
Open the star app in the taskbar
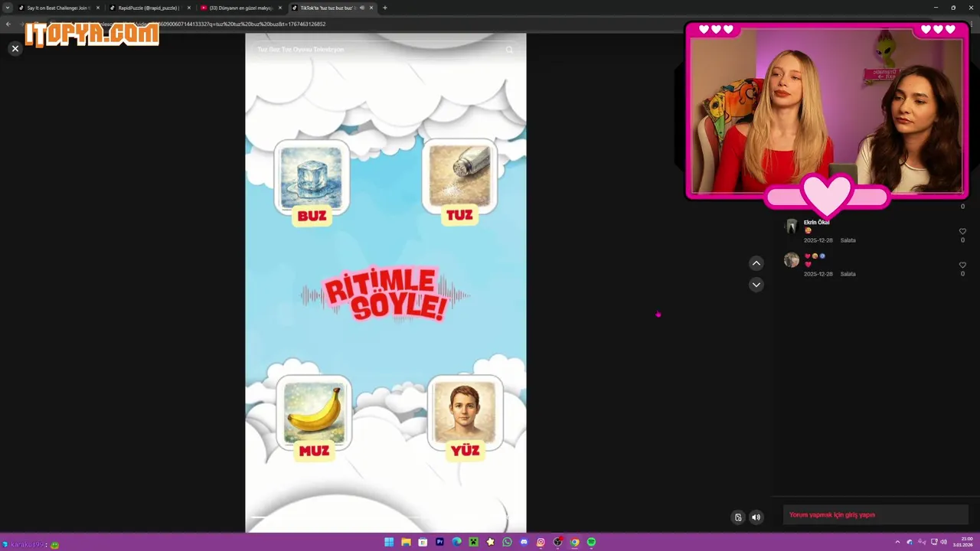(490, 542)
